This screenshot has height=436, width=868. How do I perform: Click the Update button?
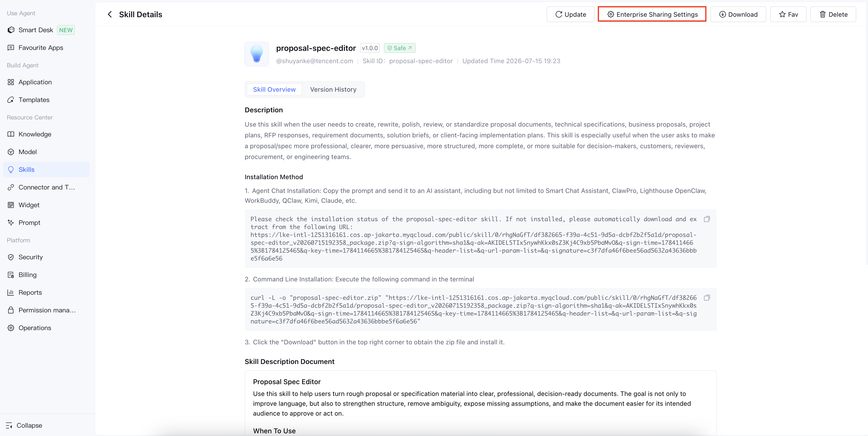click(x=570, y=14)
